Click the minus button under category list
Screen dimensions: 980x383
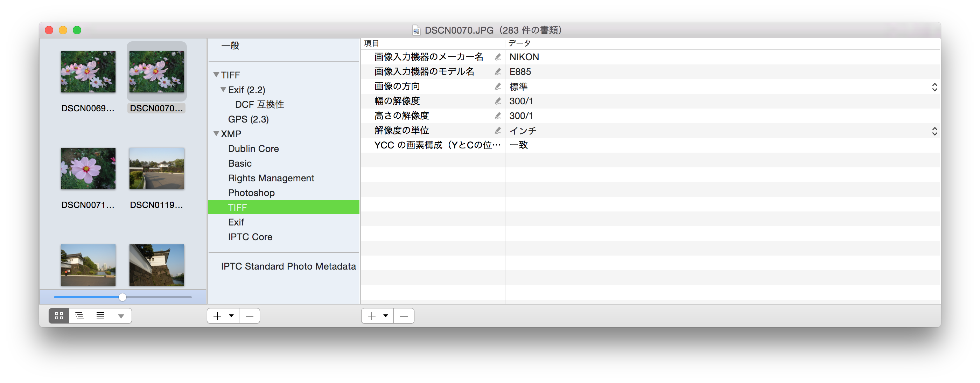(x=250, y=316)
